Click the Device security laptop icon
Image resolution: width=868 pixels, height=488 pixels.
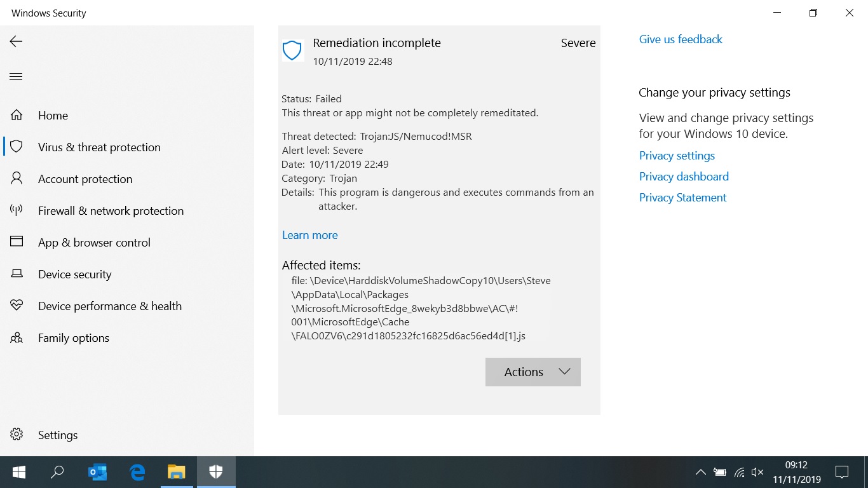pyautogui.click(x=17, y=274)
